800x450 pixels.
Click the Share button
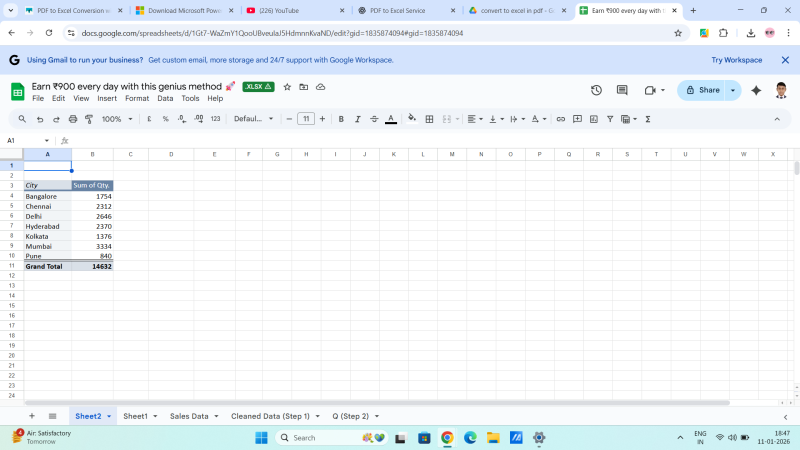coord(701,90)
